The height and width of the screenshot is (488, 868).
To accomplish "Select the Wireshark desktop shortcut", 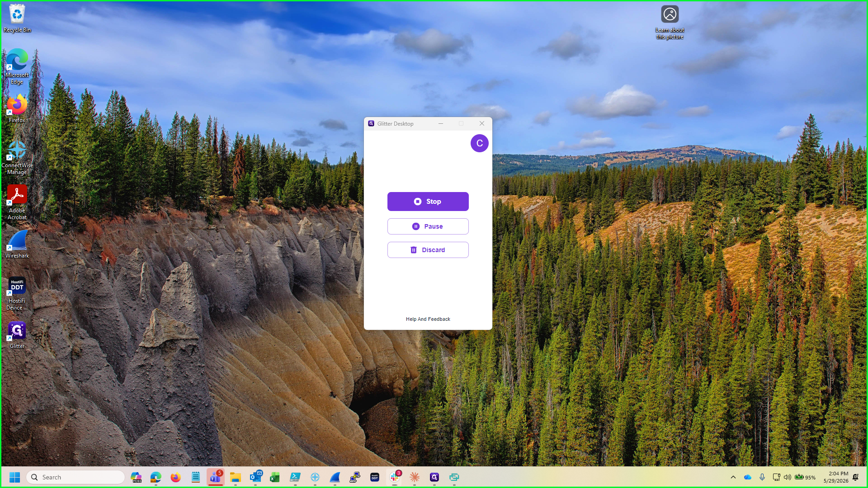I will click(x=17, y=244).
